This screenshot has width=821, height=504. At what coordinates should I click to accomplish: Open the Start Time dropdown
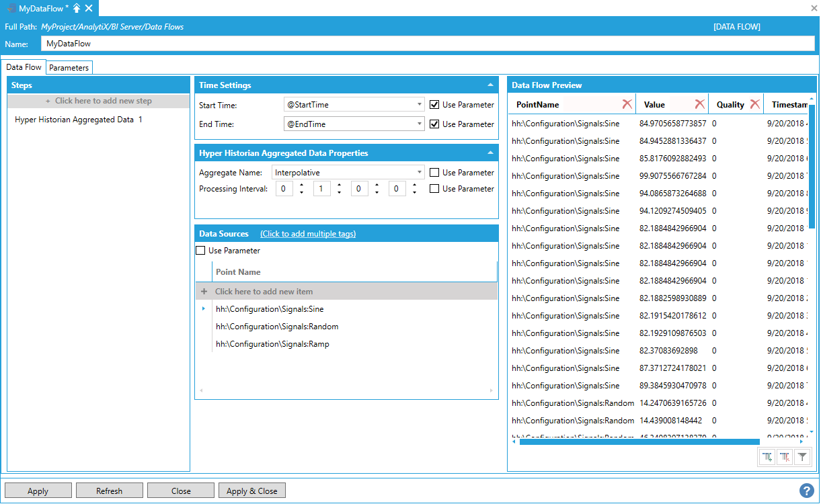420,105
